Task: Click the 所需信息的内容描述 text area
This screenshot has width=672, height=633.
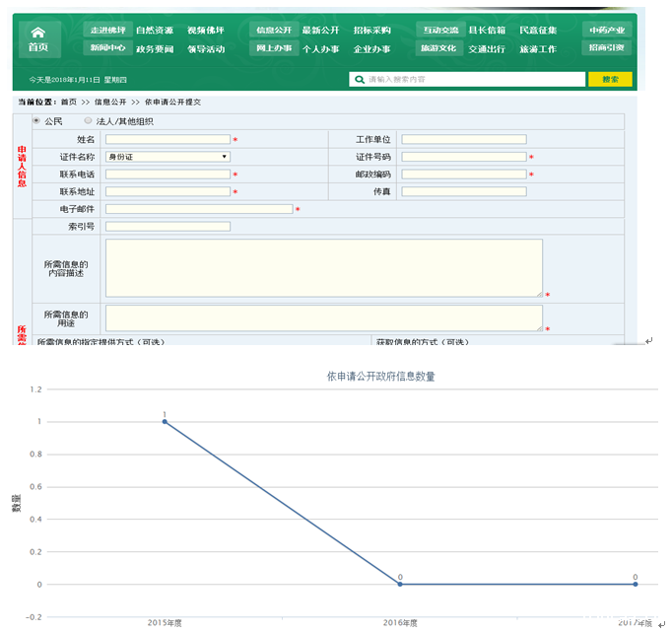Action: (x=323, y=267)
